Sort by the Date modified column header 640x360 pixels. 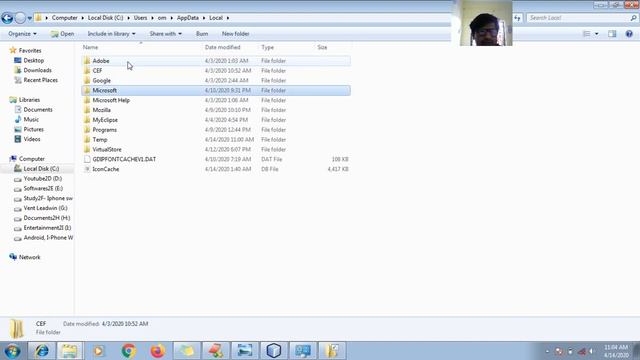tap(222, 47)
